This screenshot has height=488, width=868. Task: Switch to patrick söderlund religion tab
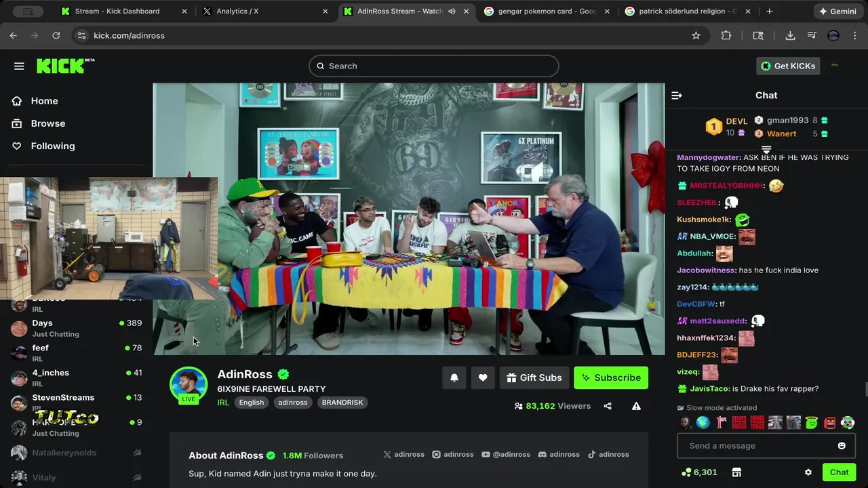click(x=688, y=12)
